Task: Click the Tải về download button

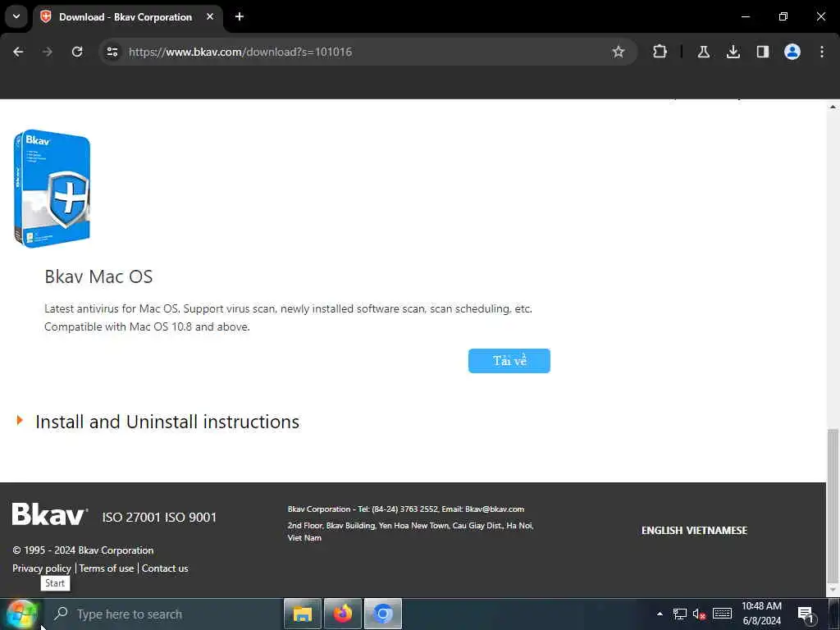Action: pyautogui.click(x=509, y=361)
